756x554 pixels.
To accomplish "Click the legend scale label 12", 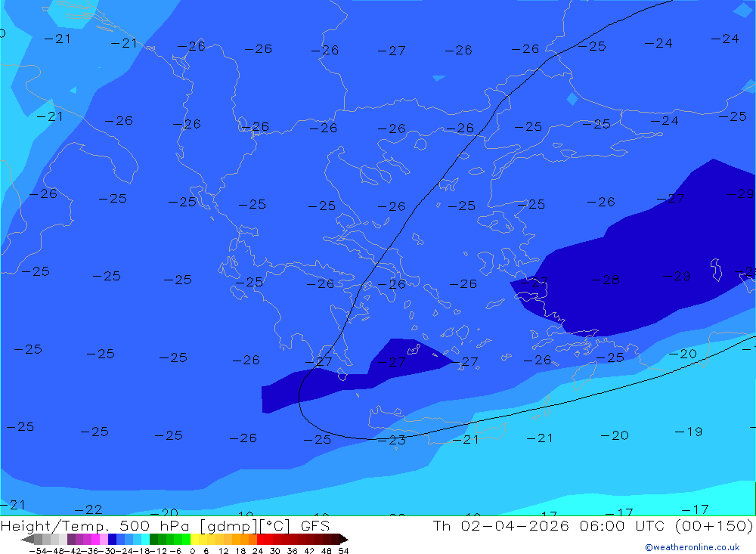I will [x=223, y=551].
